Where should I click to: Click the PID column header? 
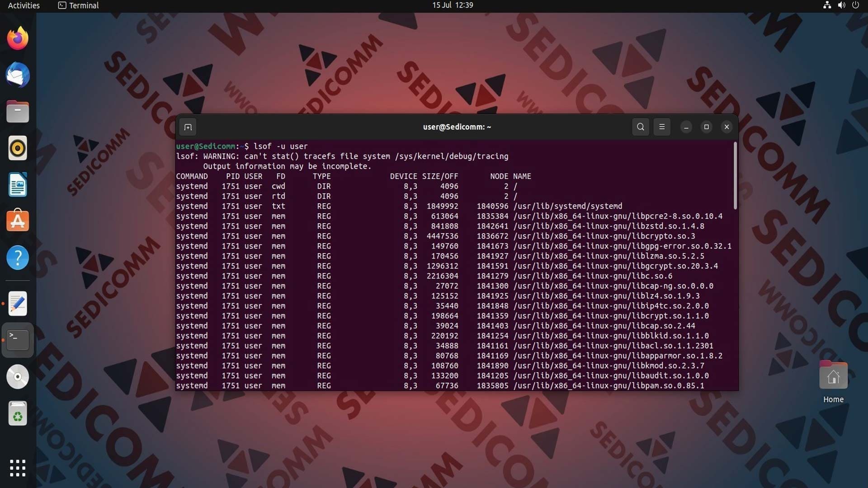coord(233,176)
